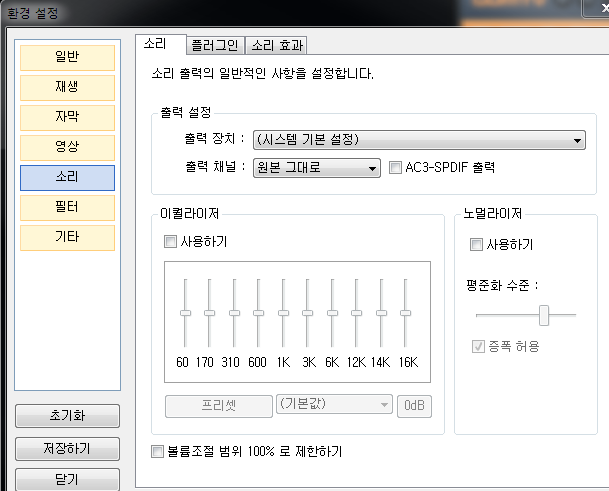
Task: Open the 자막 settings category
Action: tap(67, 117)
